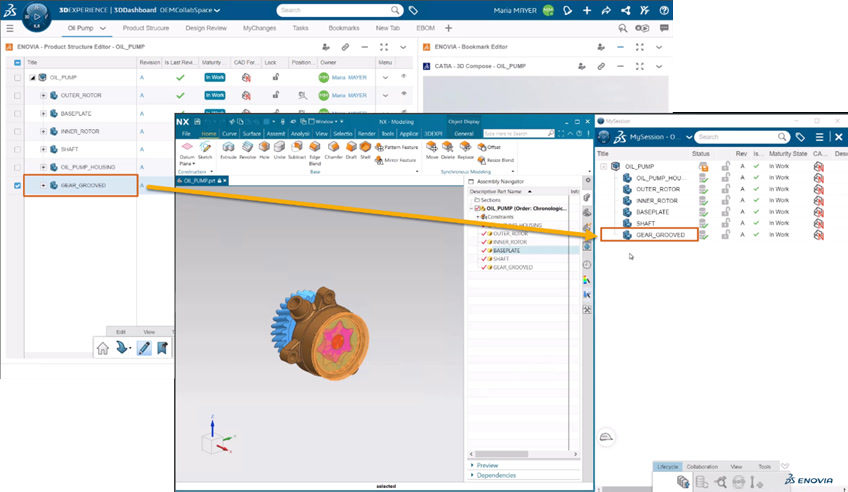Expand the OUTER_ROTOR node in Product Structure
This screenshot has width=848, height=492.
tap(43, 96)
